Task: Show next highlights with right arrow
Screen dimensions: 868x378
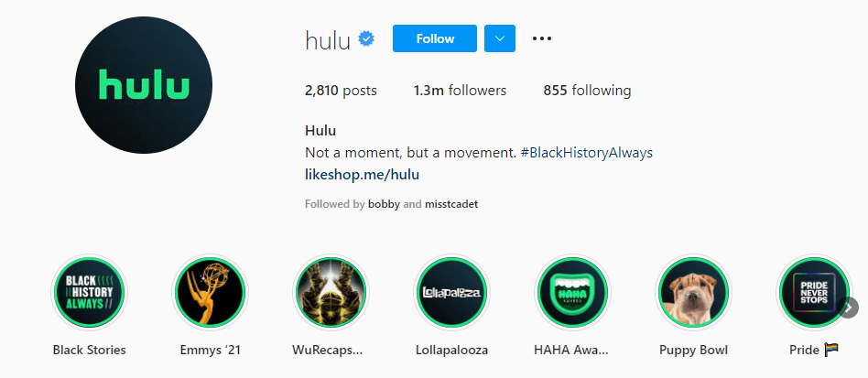Action: [x=849, y=308]
